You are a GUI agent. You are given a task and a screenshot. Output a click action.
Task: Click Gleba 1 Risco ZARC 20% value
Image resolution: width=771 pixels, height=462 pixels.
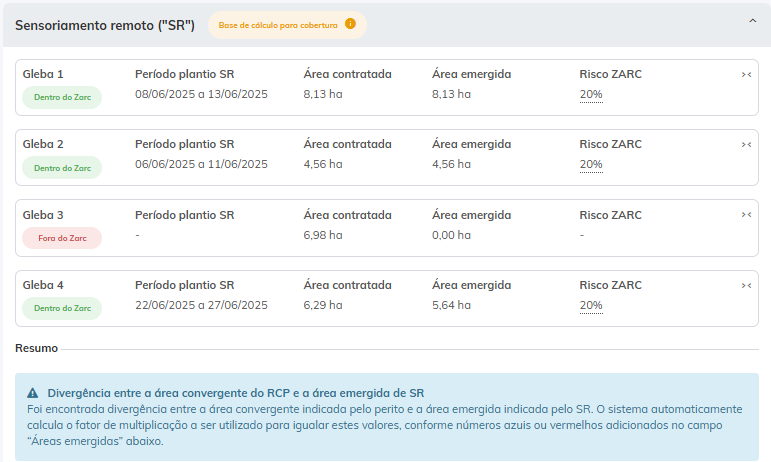[591, 95]
